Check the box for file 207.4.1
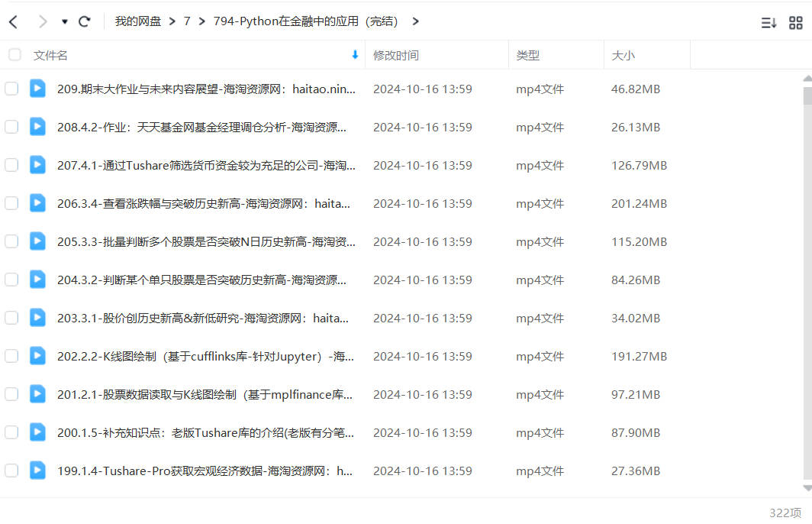Image resolution: width=812 pixels, height=524 pixels. [x=11, y=165]
